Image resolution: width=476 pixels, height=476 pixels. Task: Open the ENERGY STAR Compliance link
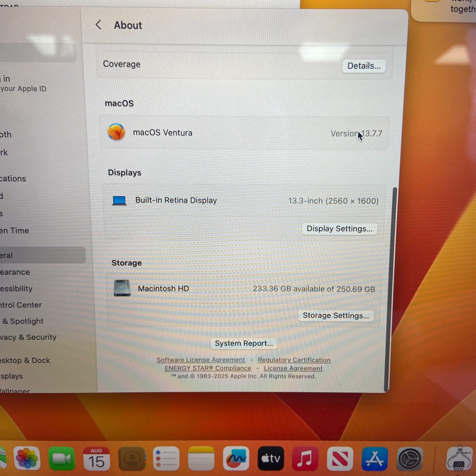(x=208, y=368)
